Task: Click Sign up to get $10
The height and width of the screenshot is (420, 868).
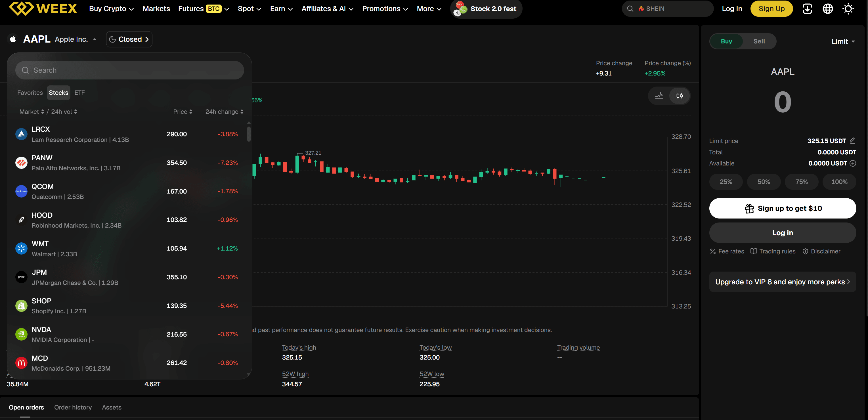Action: (x=782, y=209)
